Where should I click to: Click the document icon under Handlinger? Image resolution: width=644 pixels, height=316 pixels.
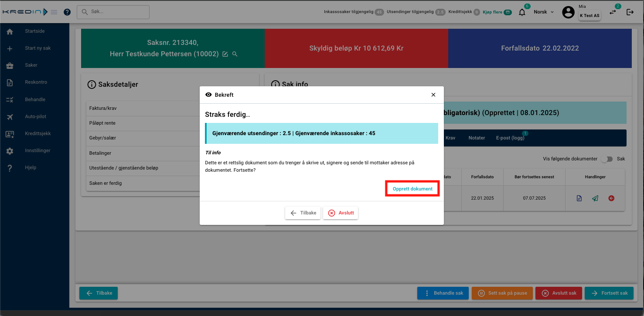579,198
